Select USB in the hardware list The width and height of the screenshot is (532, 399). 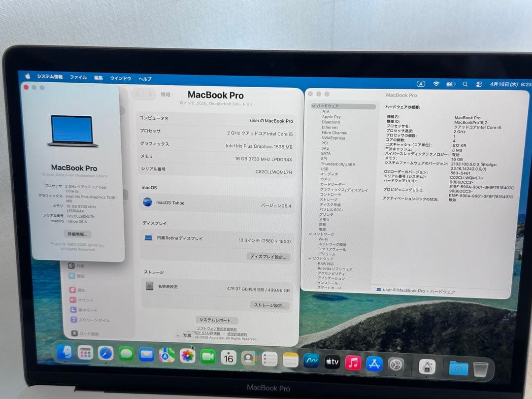click(324, 169)
